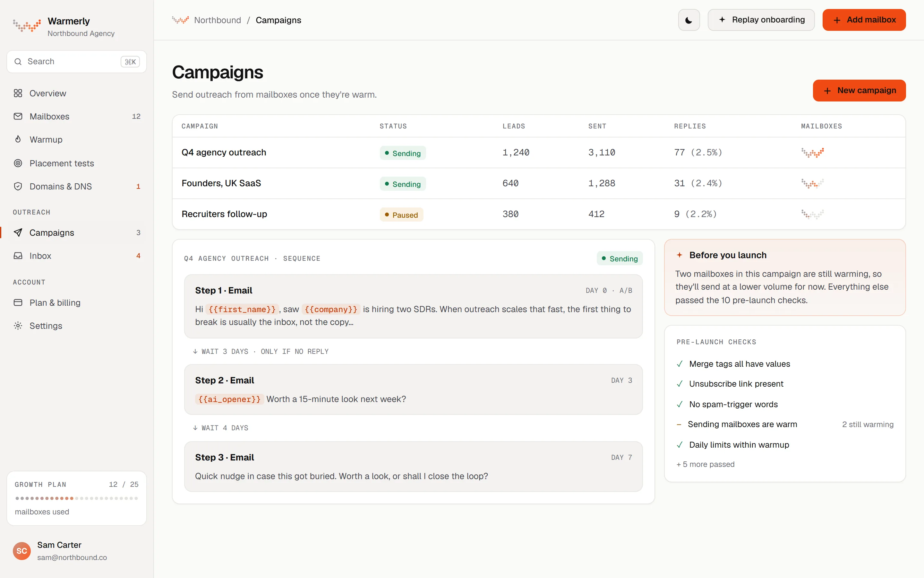Click the Campaigns breadcrumb text
The image size is (924, 578).
278,20
